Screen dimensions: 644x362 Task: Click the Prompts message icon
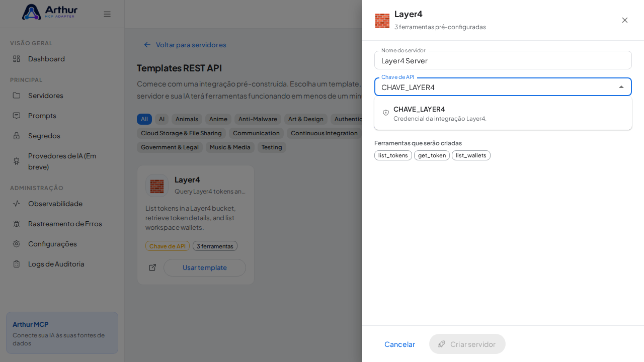pyautogui.click(x=17, y=116)
